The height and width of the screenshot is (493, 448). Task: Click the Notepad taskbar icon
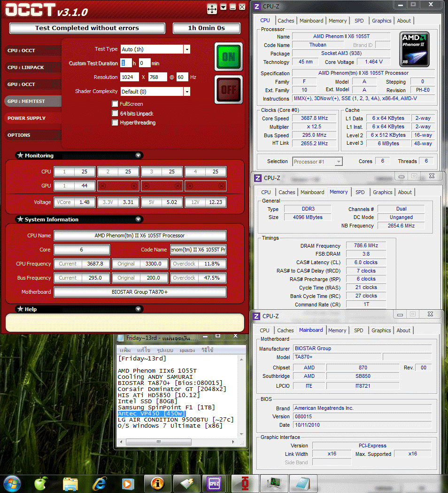tap(303, 484)
